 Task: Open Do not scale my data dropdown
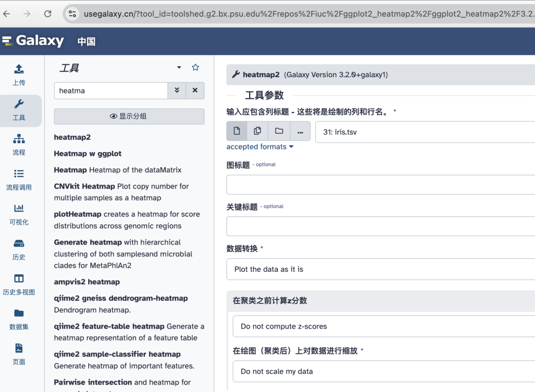(x=384, y=371)
